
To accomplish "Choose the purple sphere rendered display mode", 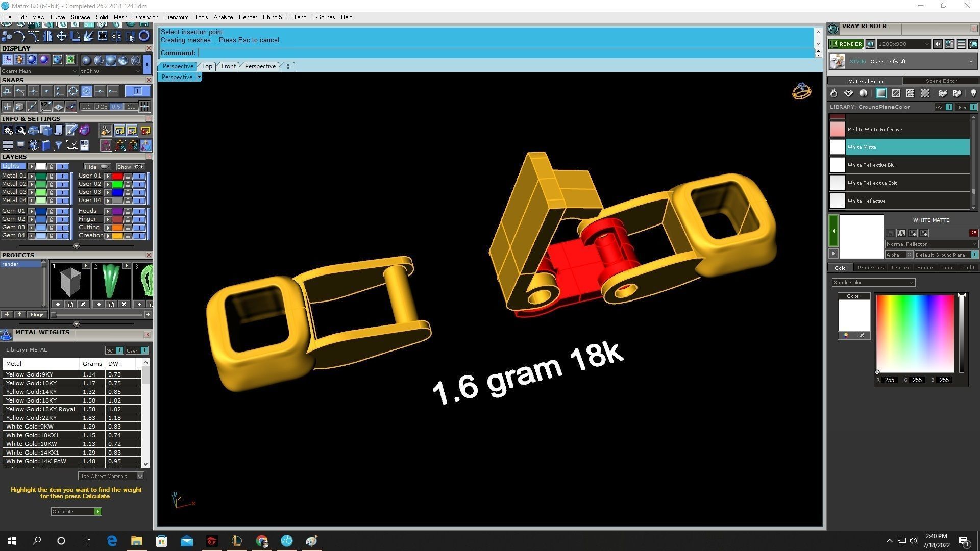I will pyautogui.click(x=44, y=60).
